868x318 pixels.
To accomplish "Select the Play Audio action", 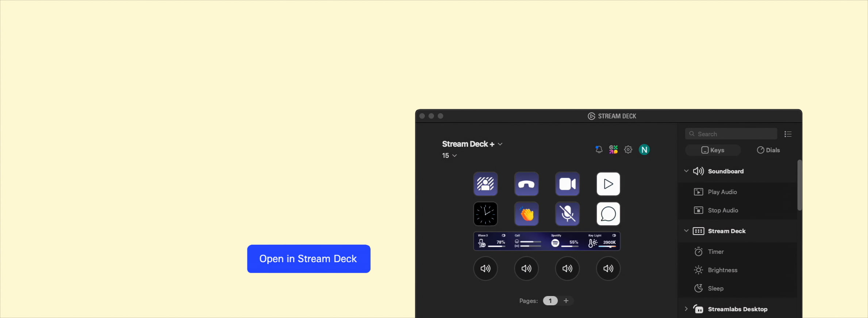I will click(737, 192).
